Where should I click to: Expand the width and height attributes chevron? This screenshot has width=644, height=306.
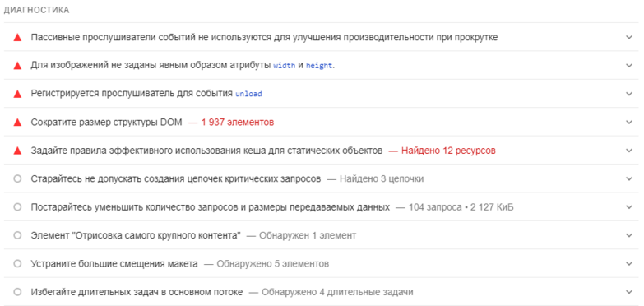629,65
